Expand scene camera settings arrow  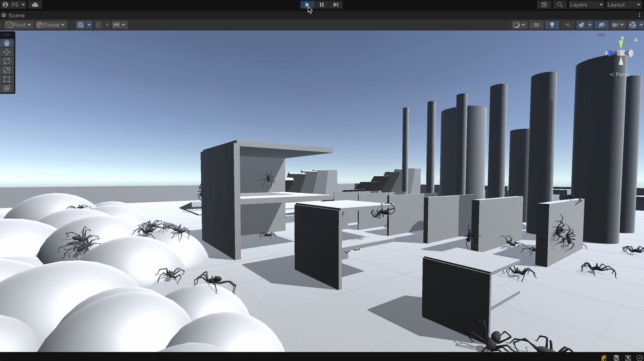click(622, 25)
